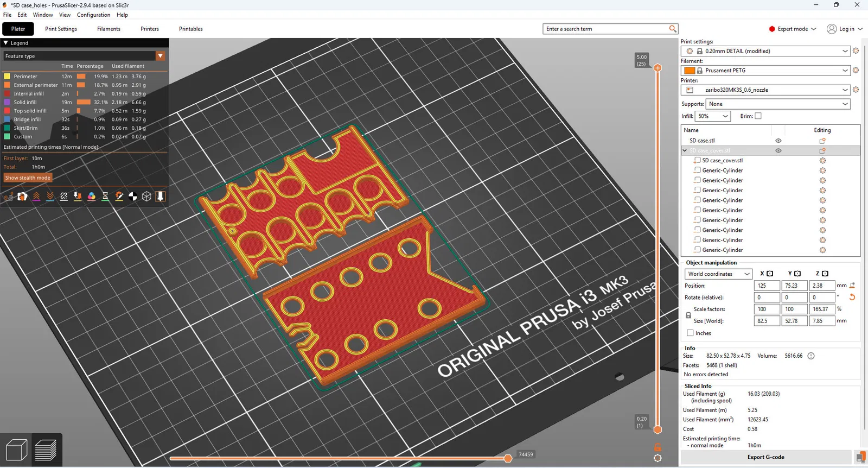Hide SD case.stl using eye icon
The height and width of the screenshot is (468, 868).
778,141
